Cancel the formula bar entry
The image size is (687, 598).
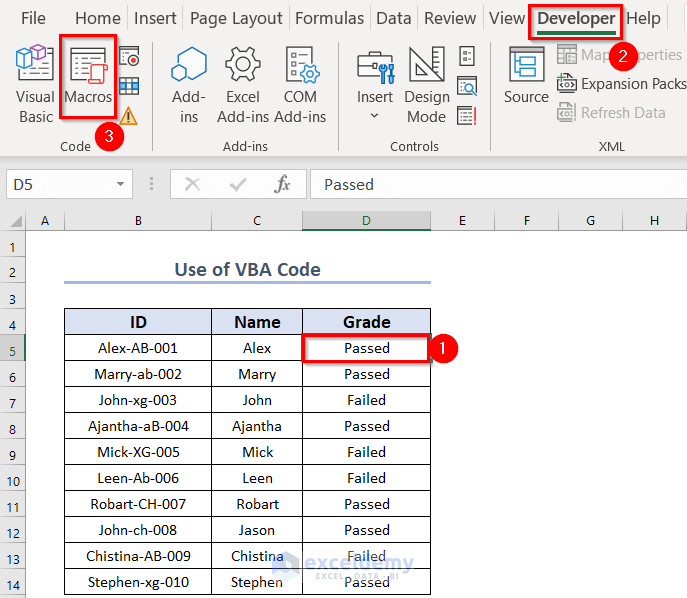coord(192,184)
